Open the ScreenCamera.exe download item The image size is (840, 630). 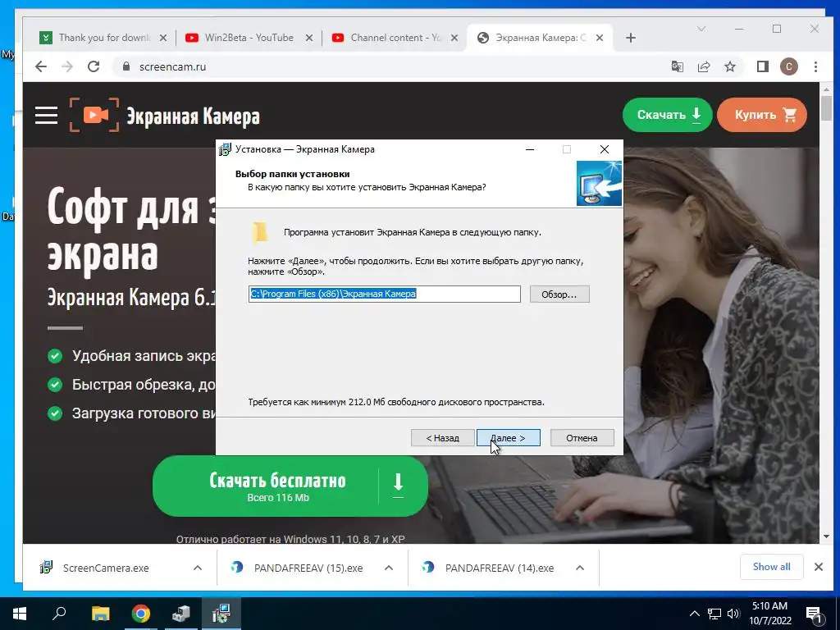tap(106, 568)
